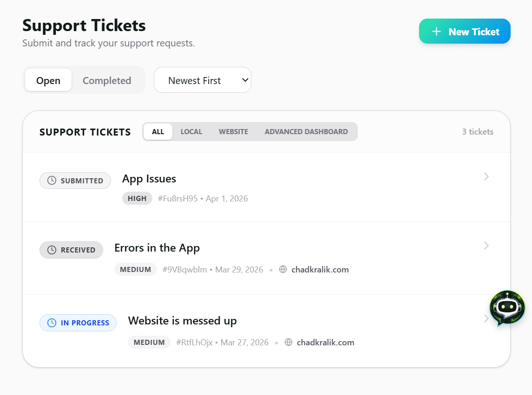The height and width of the screenshot is (395, 532).
Task: Click globe icon on Website is messed up
Action: point(289,342)
